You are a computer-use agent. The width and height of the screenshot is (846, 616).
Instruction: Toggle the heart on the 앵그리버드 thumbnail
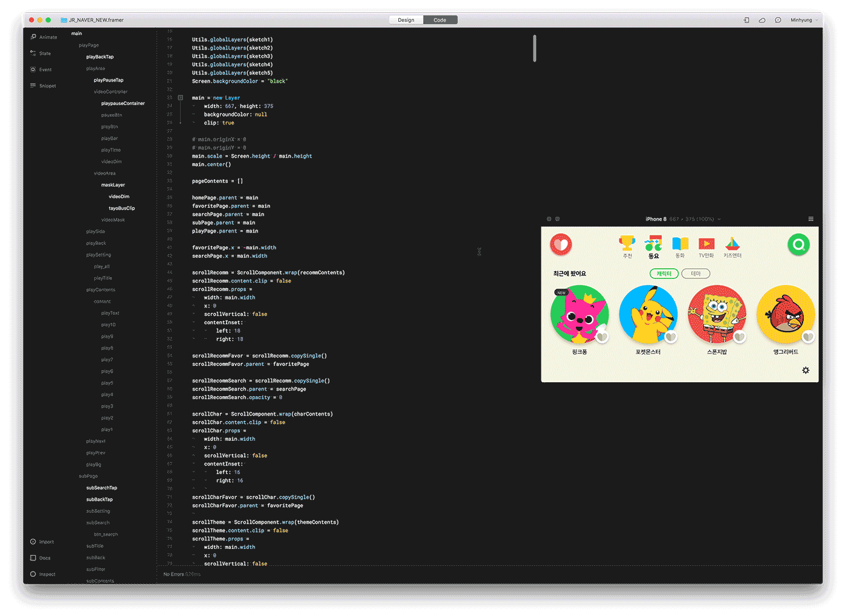point(808,337)
